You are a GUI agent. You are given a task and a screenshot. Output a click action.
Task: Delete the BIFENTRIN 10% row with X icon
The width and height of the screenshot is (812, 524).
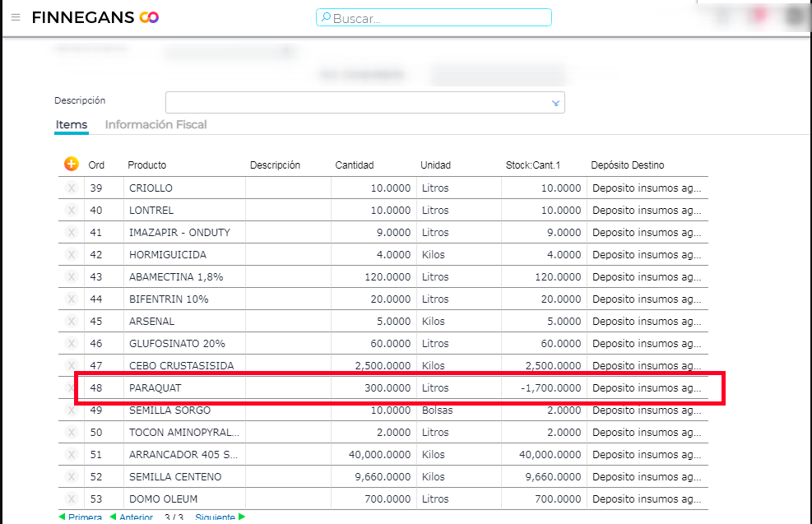(x=72, y=299)
